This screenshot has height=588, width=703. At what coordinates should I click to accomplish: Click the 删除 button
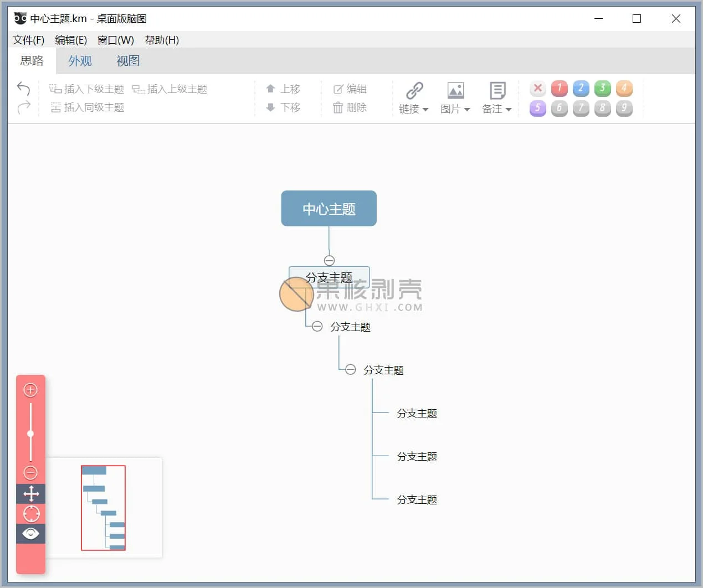click(350, 107)
